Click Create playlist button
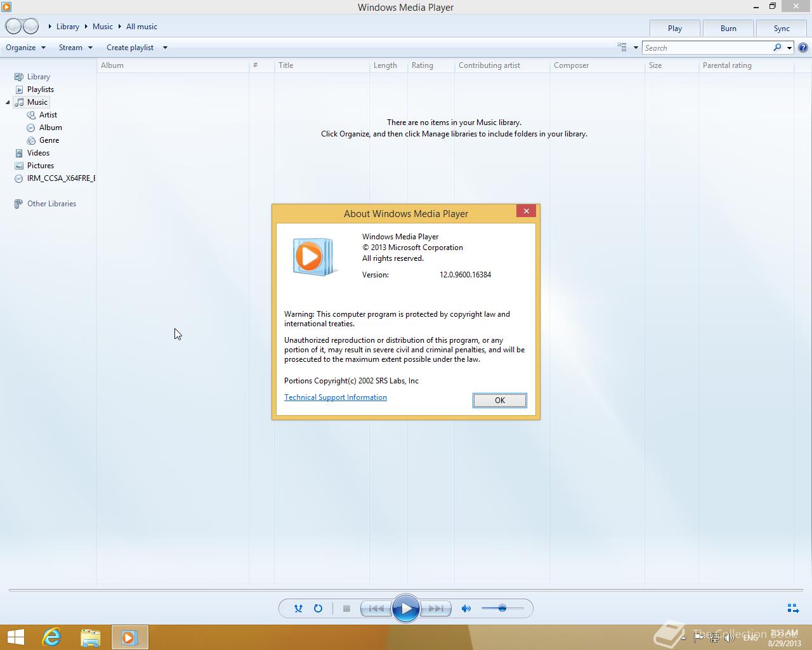 130,48
